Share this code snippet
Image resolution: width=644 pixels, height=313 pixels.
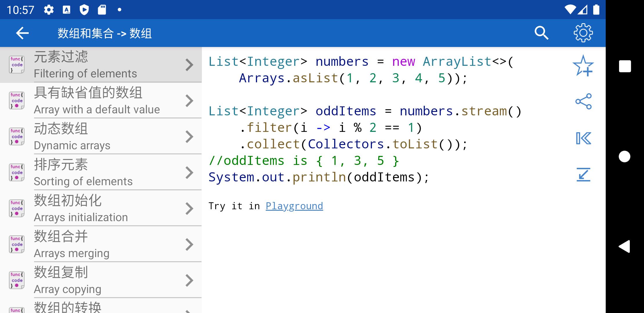pos(583,101)
